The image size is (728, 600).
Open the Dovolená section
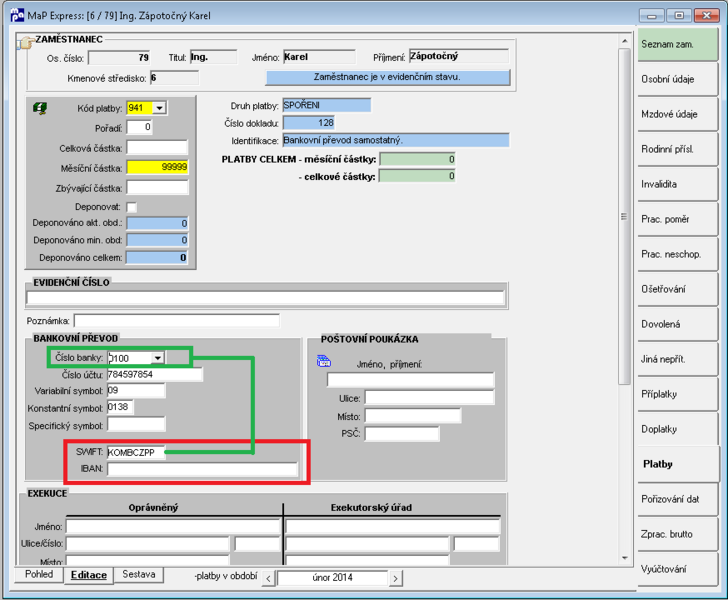677,324
